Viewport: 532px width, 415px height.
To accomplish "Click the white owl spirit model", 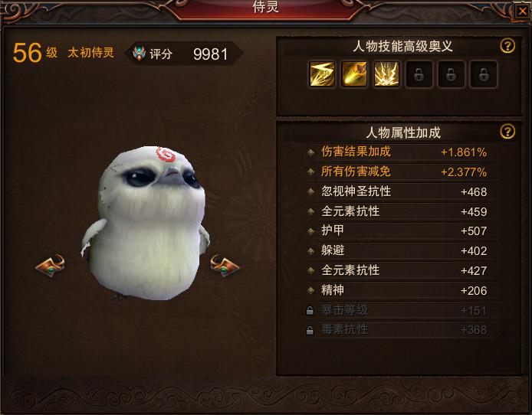I will (x=146, y=224).
